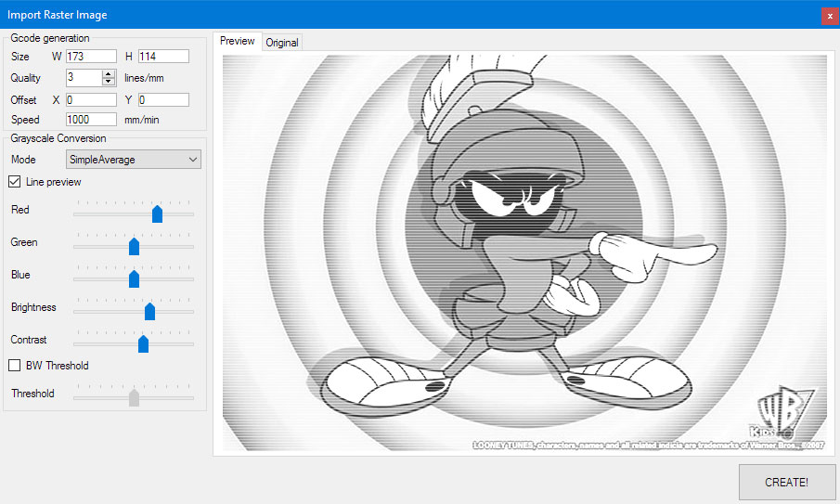Screen dimensions: 840x504
Task: Click the CREATE! button
Action: pyautogui.click(x=786, y=482)
